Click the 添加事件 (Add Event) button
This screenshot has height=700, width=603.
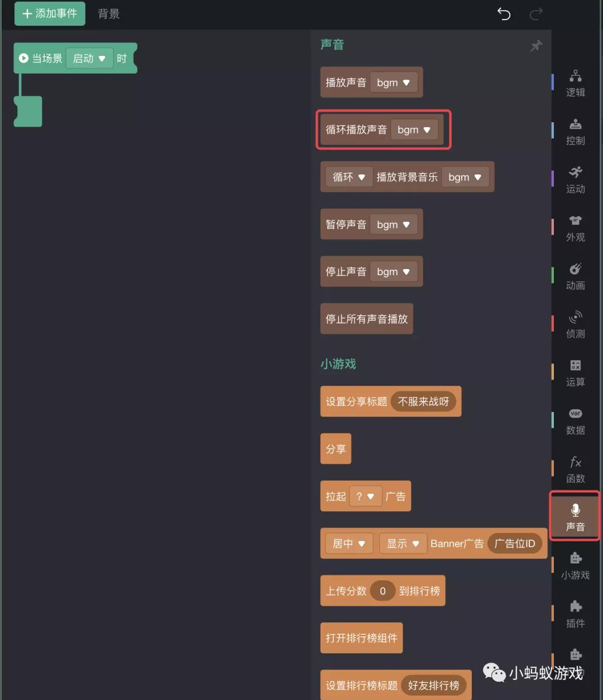[x=49, y=14]
